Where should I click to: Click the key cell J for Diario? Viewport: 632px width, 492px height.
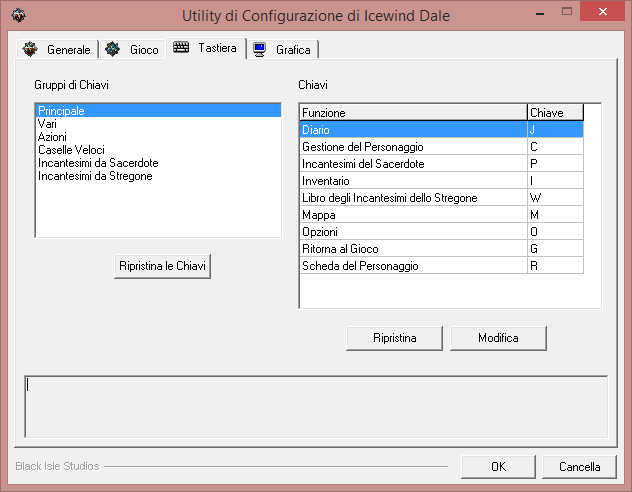(x=555, y=130)
